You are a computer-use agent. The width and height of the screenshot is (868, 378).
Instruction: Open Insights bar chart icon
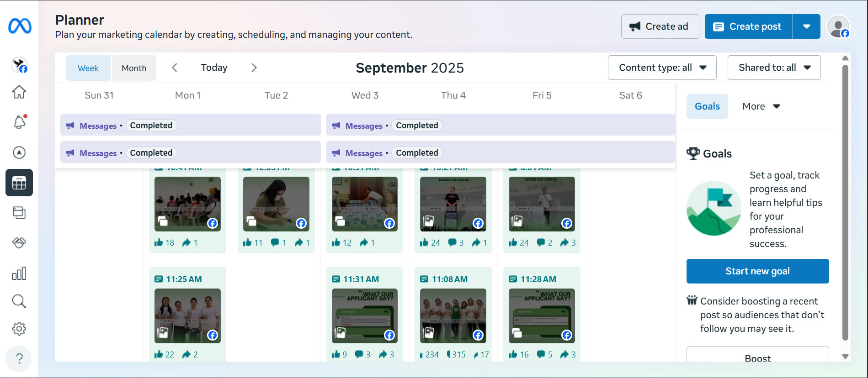tap(19, 273)
